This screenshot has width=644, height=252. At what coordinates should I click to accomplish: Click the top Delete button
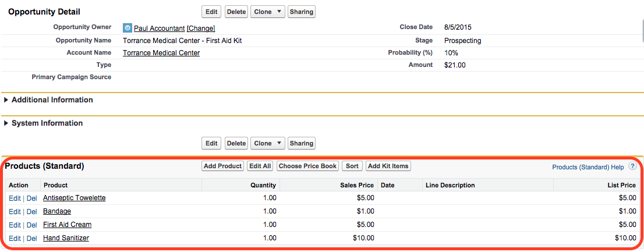[x=236, y=12]
